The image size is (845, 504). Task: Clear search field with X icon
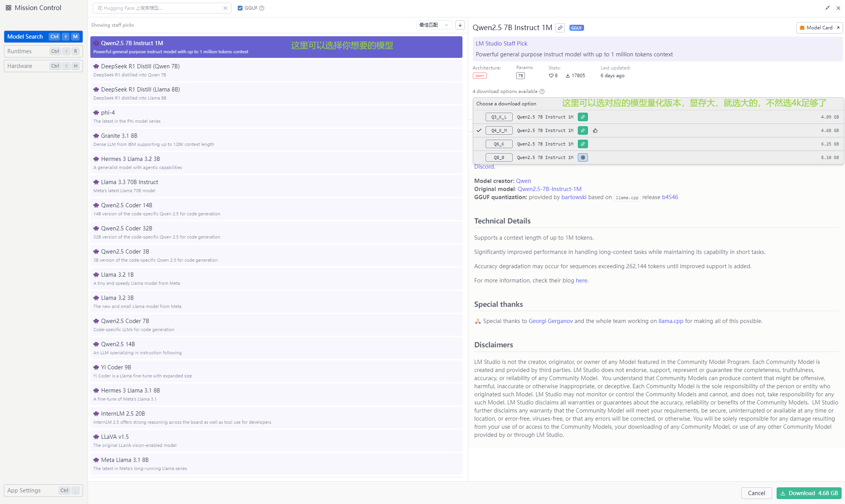(x=225, y=8)
